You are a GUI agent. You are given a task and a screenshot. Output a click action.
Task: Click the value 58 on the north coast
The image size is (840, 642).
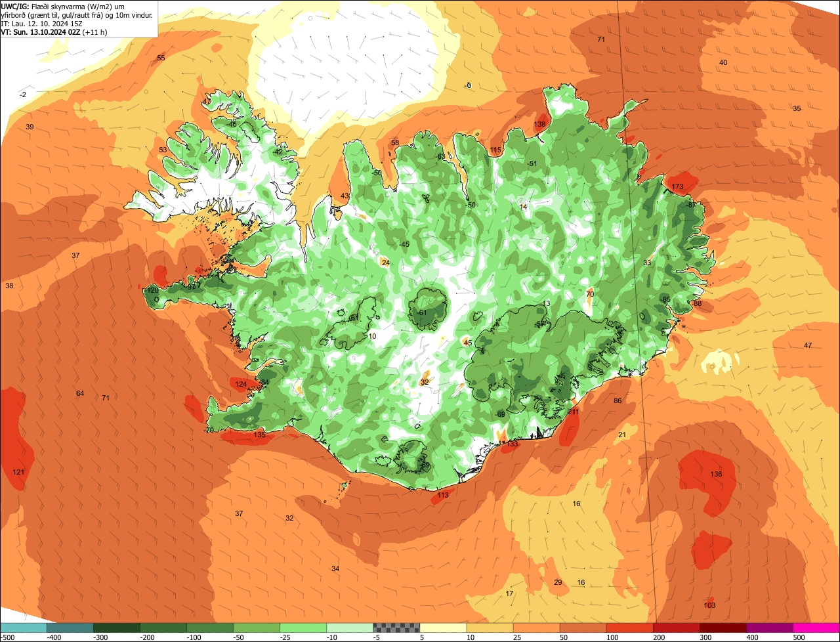pos(395,142)
